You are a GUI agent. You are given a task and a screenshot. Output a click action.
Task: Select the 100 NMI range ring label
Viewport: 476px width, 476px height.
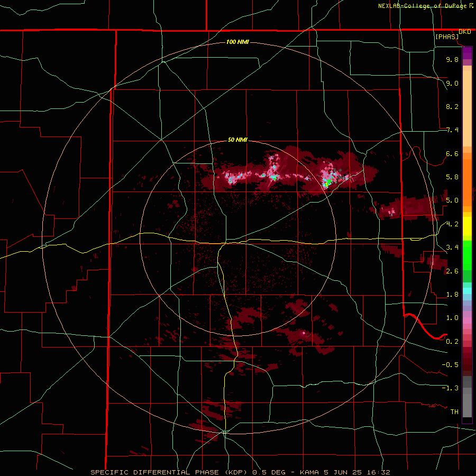click(237, 42)
